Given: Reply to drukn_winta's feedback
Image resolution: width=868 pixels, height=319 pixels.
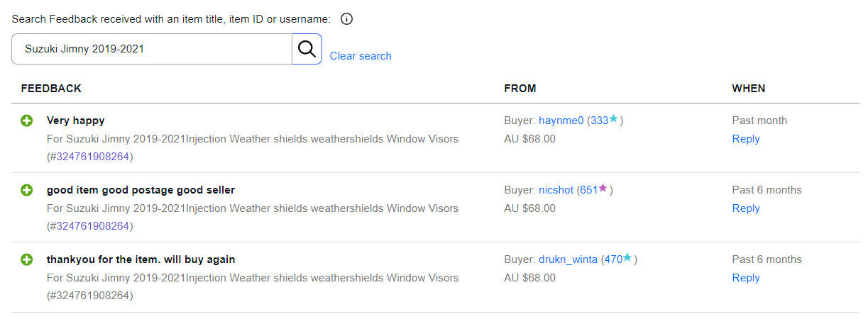Looking at the screenshot, I should (x=746, y=278).
